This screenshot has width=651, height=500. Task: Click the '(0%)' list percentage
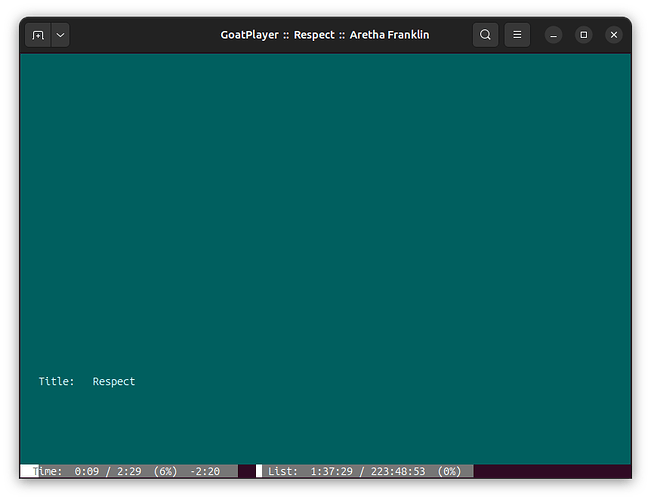click(x=450, y=471)
